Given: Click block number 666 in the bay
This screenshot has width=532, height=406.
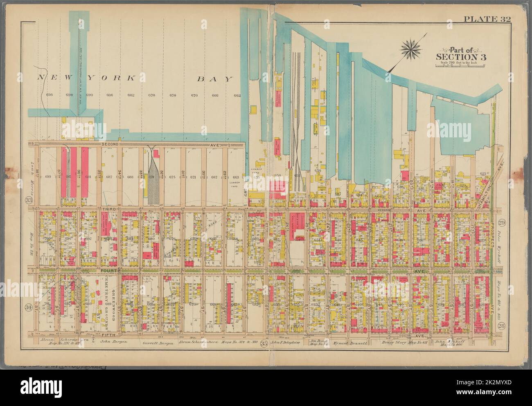Looking at the screenshot, I should pyautogui.click(x=216, y=95).
